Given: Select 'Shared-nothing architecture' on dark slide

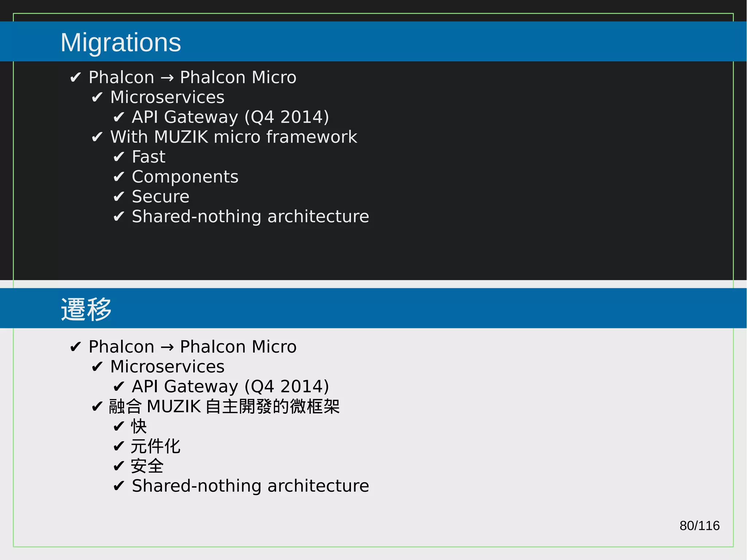Looking at the screenshot, I should coord(251,216).
